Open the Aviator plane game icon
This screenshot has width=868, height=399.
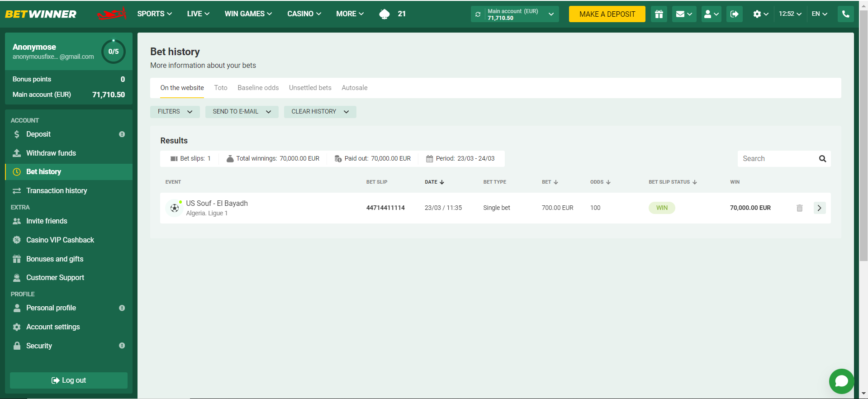coord(111,14)
